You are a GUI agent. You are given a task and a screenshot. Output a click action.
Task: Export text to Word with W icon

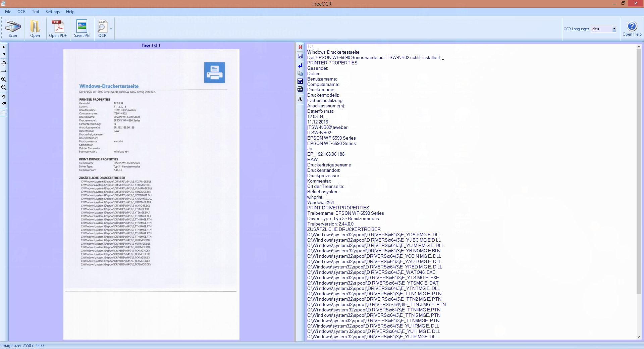[x=300, y=81]
